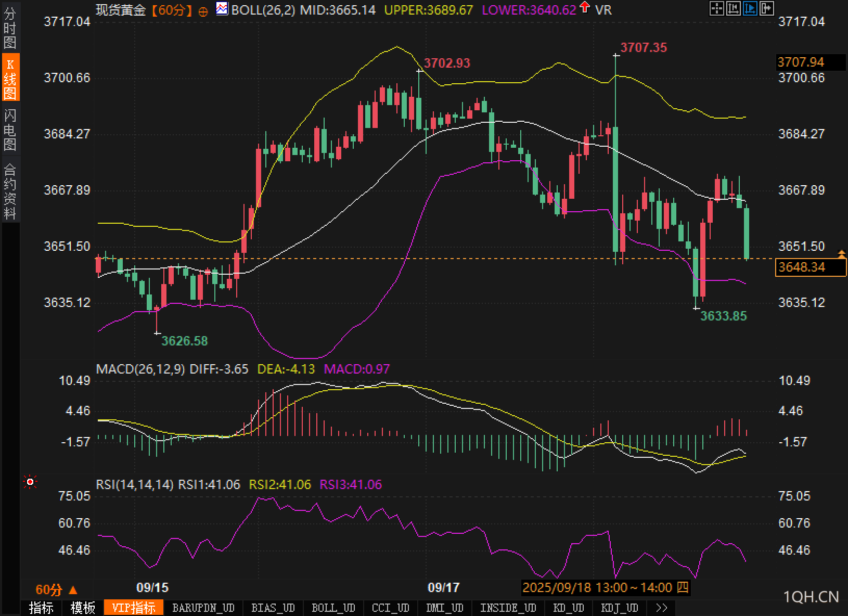
Task: Click the BOLL indicator chart icon
Action: 222,9
